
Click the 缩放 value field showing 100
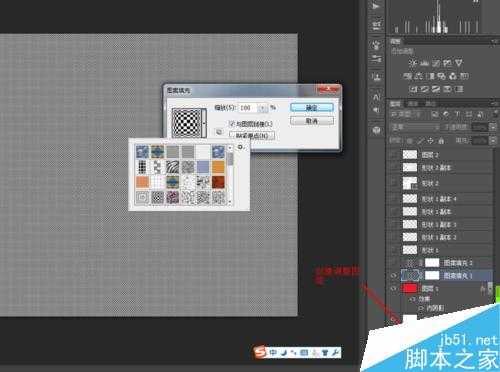[x=249, y=108]
